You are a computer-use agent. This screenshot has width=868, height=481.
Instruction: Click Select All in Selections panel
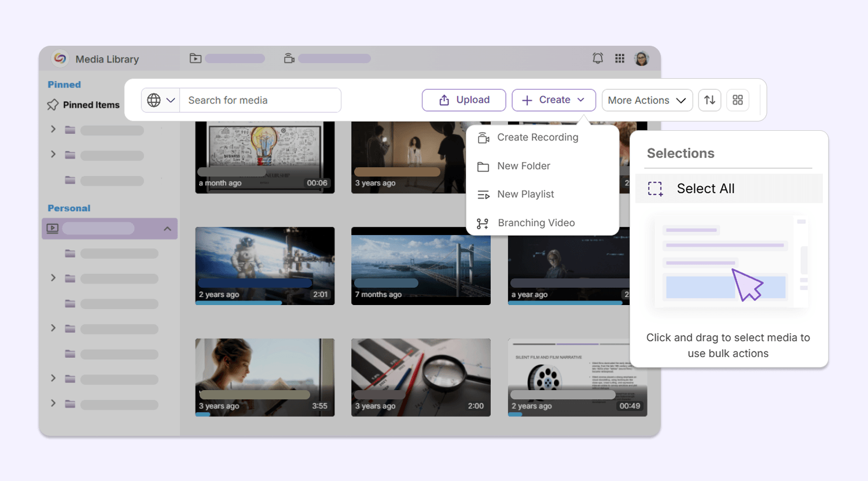click(729, 189)
